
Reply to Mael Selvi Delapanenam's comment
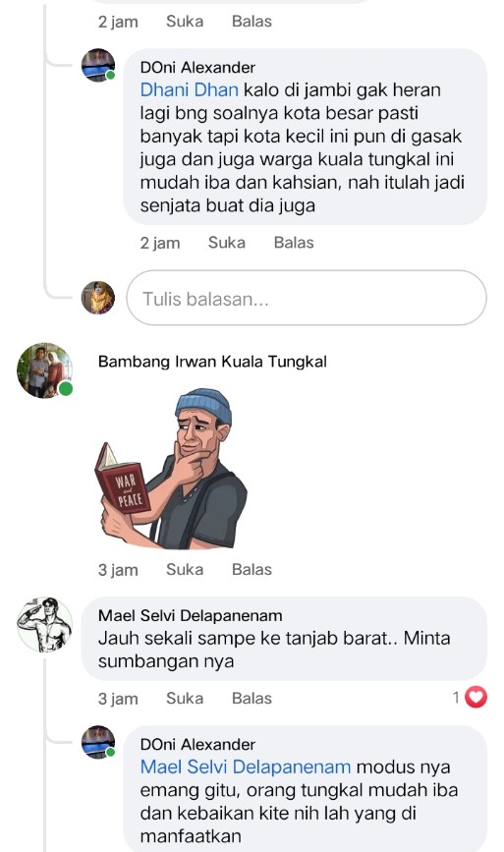click(252, 699)
